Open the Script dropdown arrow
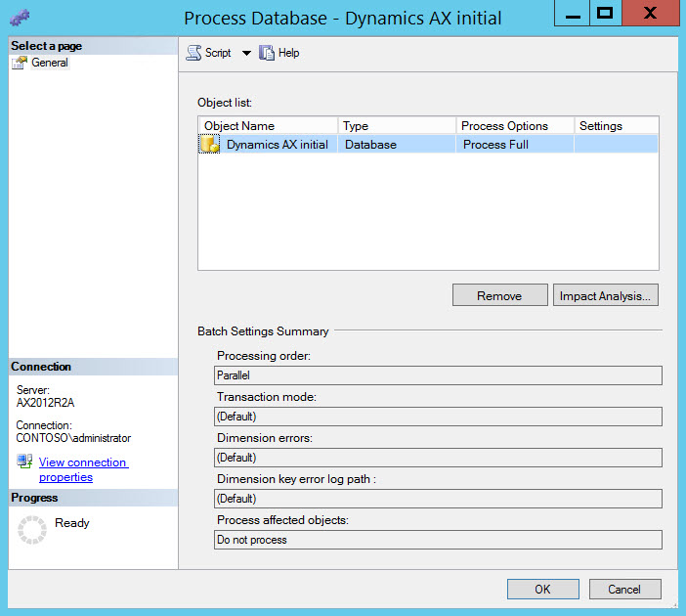686x616 pixels. coord(246,54)
